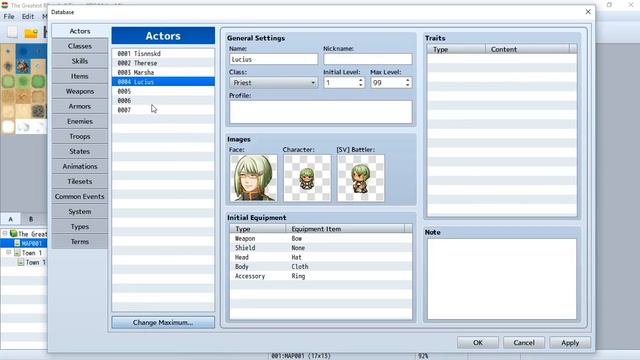This screenshot has height=360, width=640.
Task: Go to the Types tab
Action: [x=80, y=227]
